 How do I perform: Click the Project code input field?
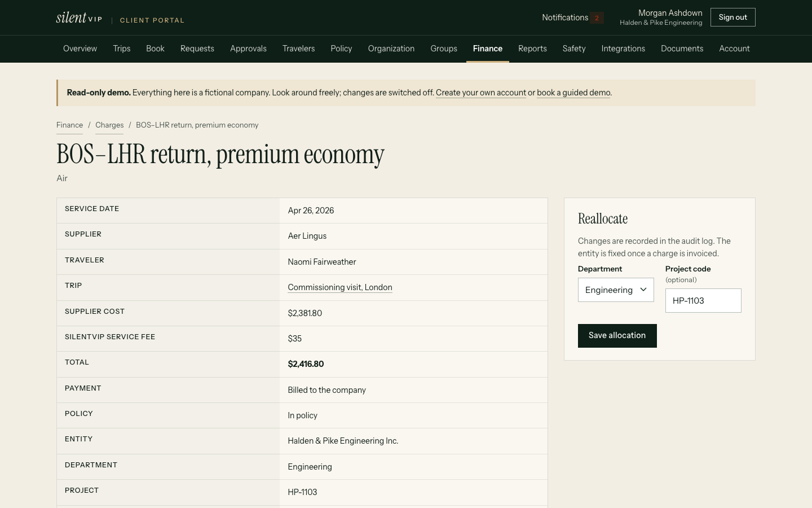tap(703, 301)
